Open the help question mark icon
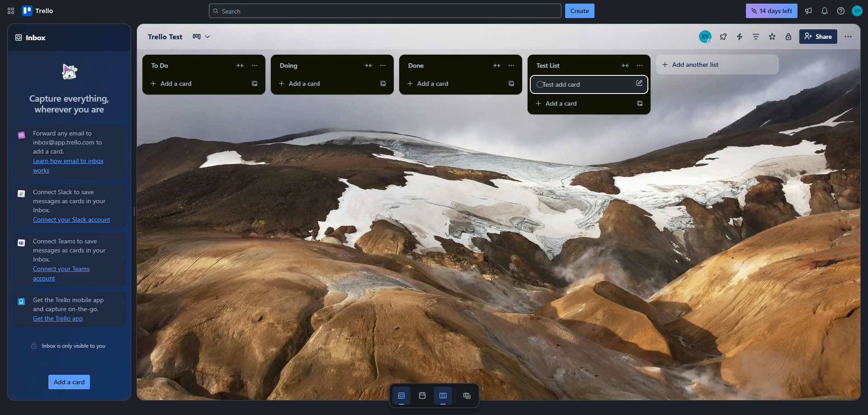This screenshot has width=868, height=415. coord(841,11)
